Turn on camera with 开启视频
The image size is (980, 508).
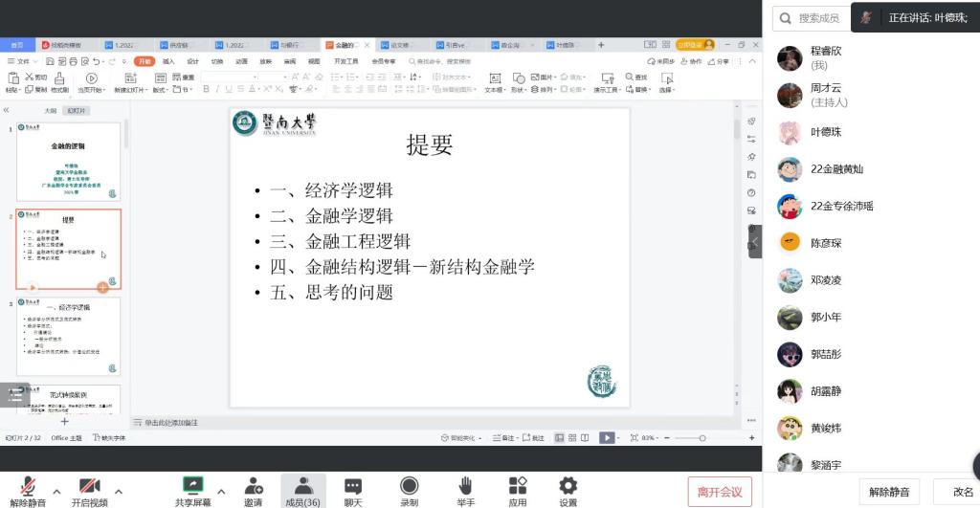pos(90,486)
